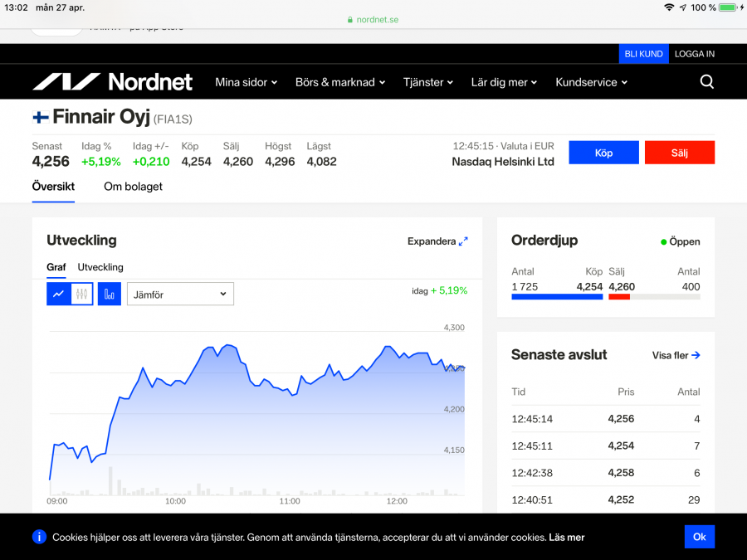Select the line chart view icon
This screenshot has height=560, width=747.
tap(58, 294)
